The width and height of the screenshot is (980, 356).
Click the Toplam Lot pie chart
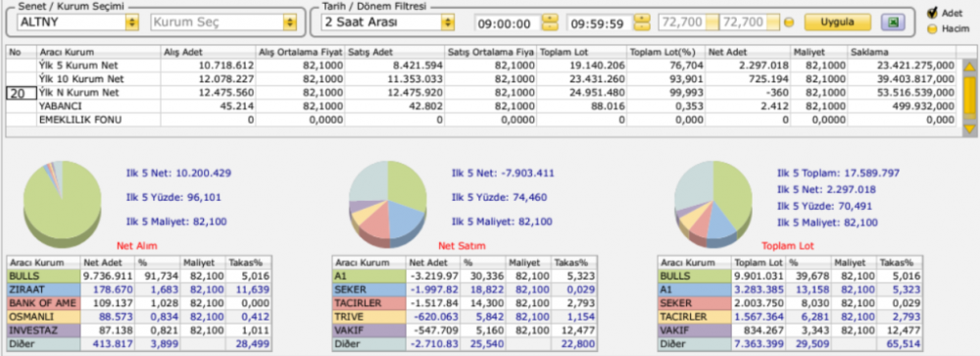713,203
